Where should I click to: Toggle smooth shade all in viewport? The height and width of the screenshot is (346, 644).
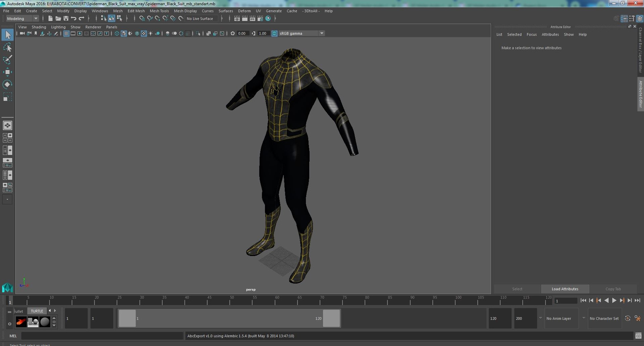point(124,34)
